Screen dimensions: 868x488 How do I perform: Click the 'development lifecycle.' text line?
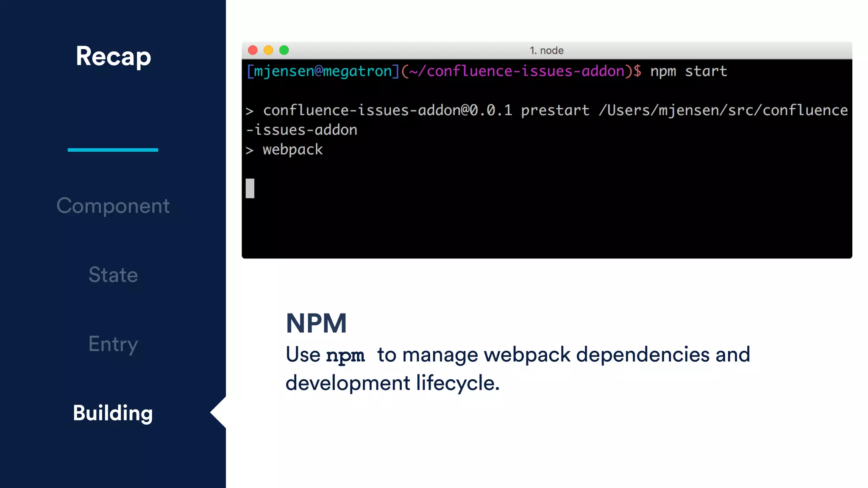[392, 383]
